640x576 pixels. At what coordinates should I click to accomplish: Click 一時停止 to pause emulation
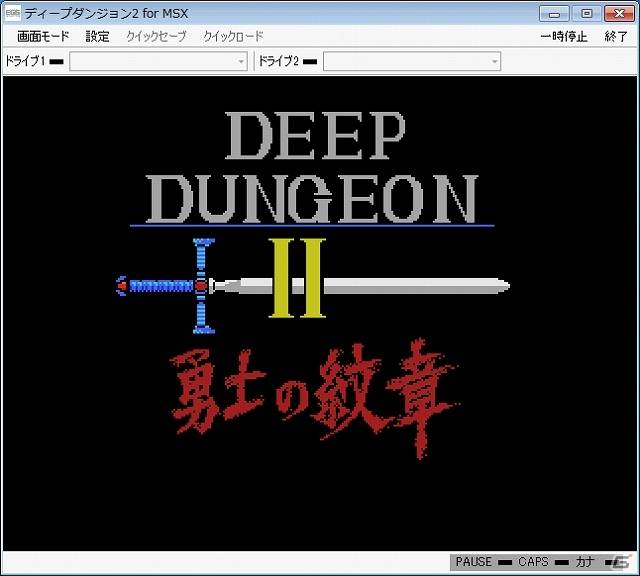[564, 37]
